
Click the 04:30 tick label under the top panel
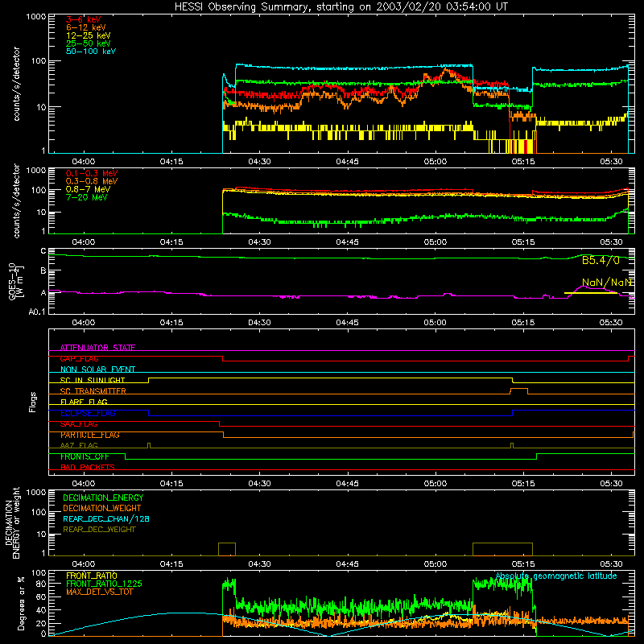coord(259,162)
